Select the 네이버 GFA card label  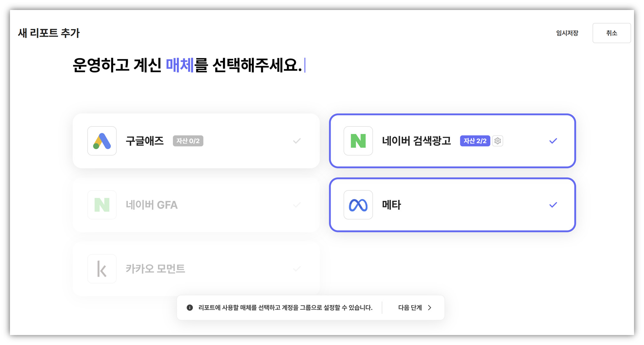point(152,205)
